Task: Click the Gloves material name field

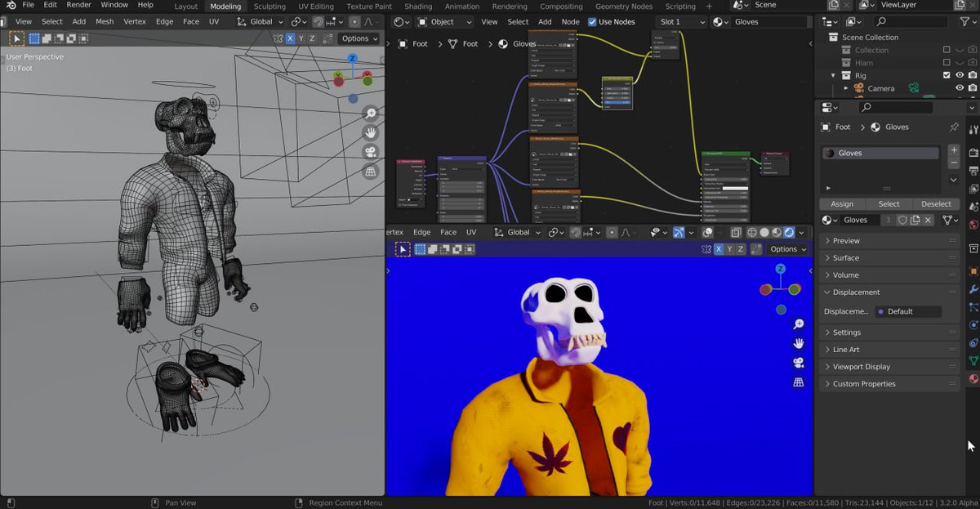Action: point(861,220)
